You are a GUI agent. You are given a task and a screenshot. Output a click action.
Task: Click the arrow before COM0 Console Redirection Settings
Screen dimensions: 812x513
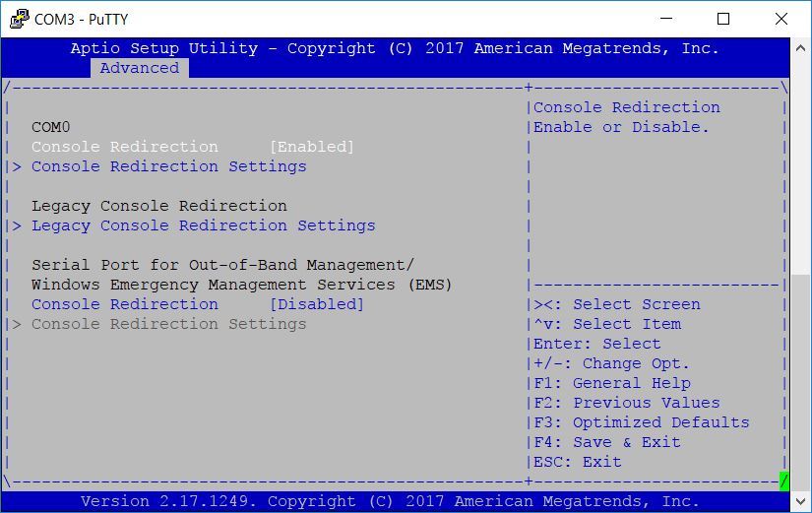point(17,166)
